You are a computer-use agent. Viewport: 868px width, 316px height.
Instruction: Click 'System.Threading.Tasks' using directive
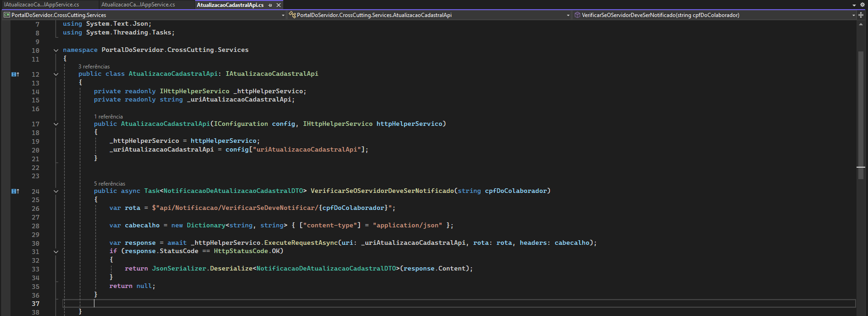click(x=129, y=33)
